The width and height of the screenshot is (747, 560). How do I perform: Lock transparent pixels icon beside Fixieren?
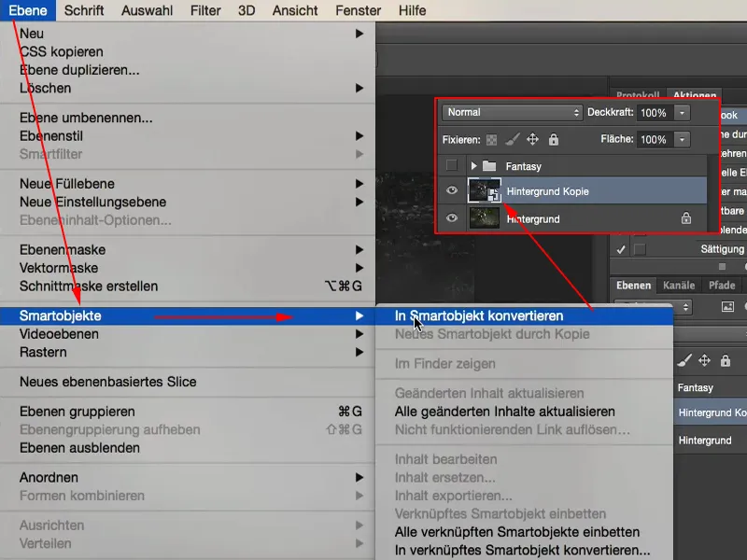pos(492,139)
